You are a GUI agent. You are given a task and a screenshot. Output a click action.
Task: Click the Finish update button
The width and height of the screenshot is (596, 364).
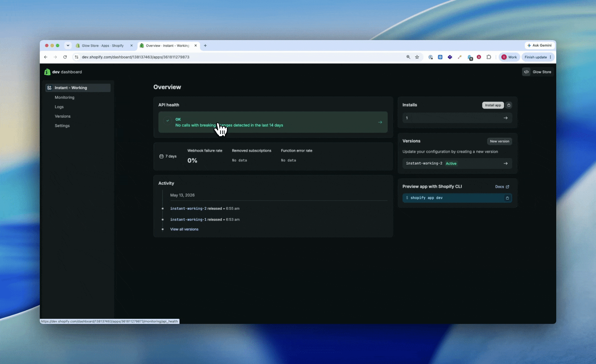click(x=536, y=57)
